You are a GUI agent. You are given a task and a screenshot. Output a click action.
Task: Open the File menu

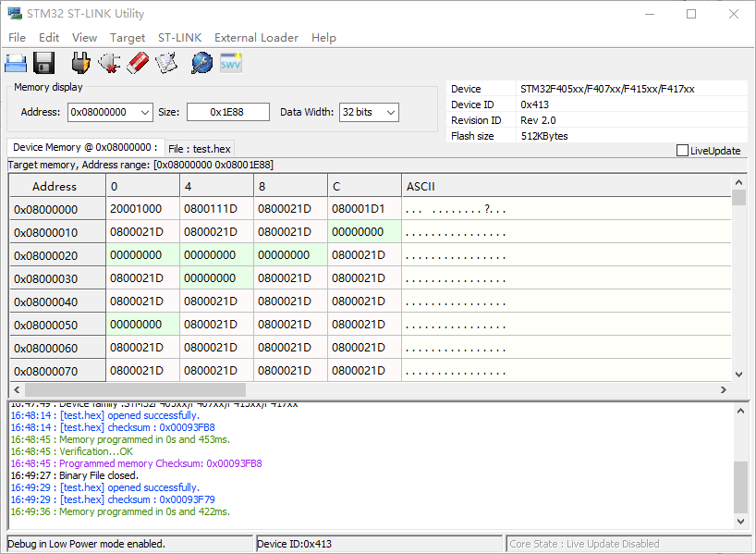pos(18,38)
